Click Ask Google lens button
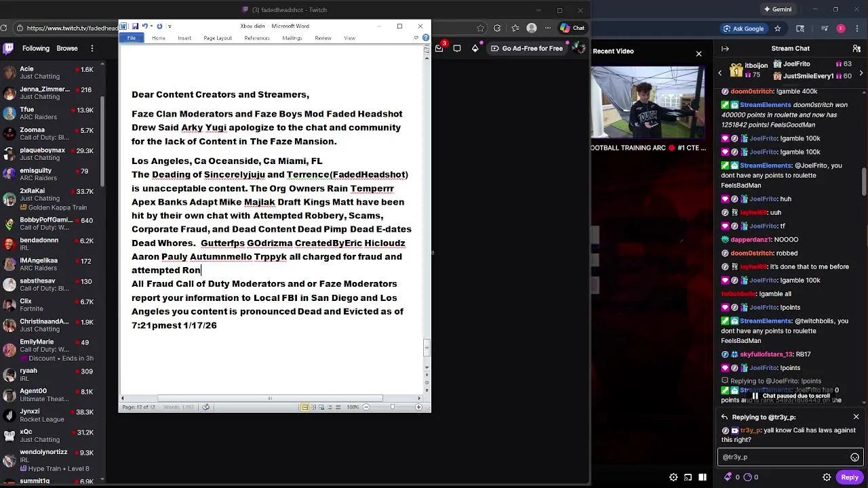868x488 pixels. point(743,28)
